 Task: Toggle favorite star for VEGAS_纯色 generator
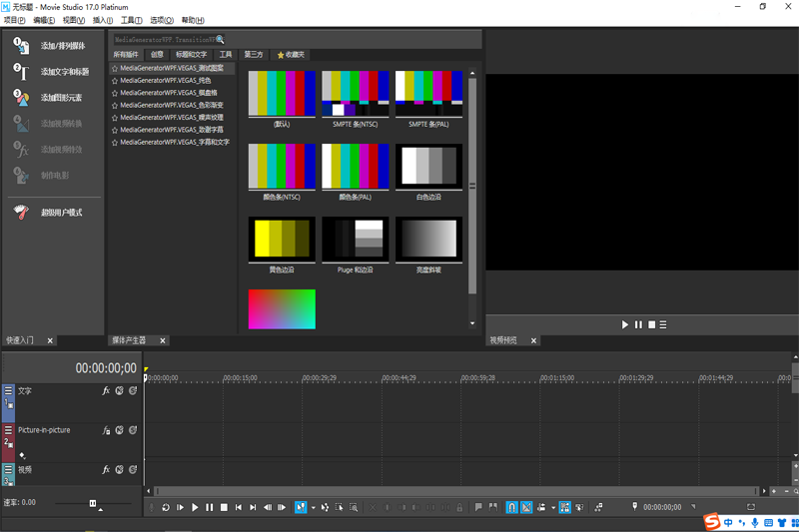point(115,81)
